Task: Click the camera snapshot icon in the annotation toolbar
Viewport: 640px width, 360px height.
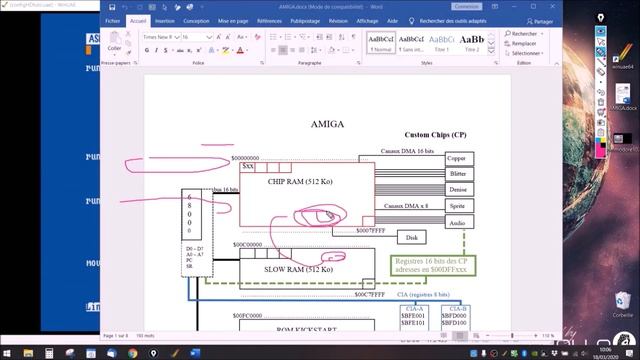Action: [x=601, y=122]
